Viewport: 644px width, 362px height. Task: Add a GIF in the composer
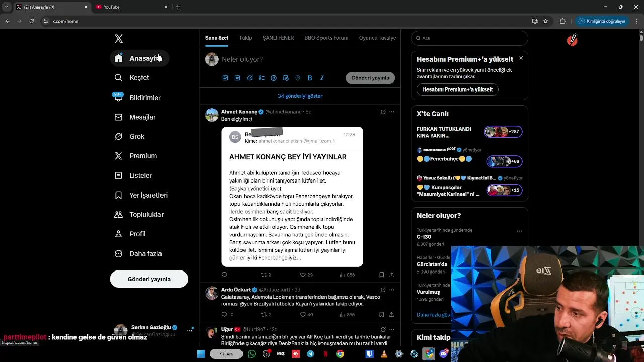(x=237, y=78)
